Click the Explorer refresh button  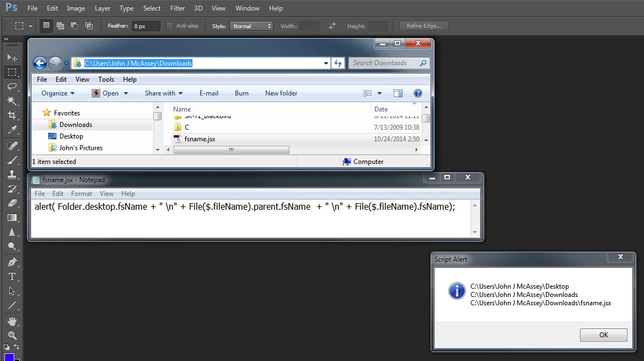338,63
